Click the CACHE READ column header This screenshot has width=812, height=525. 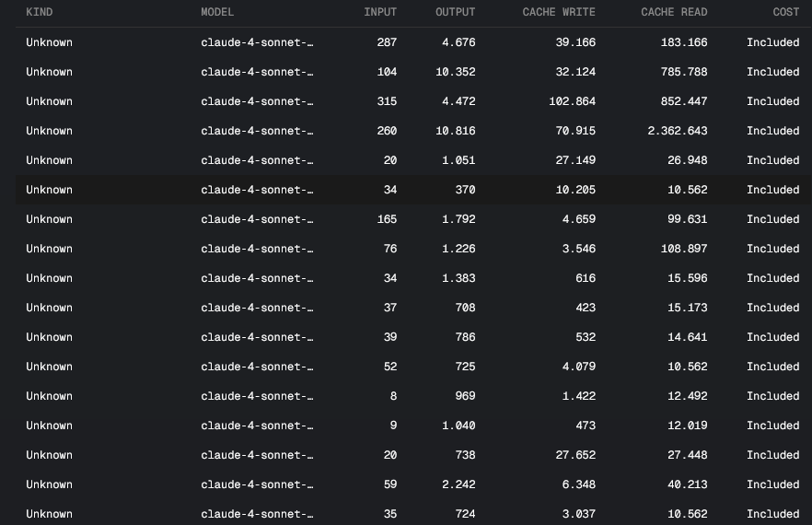tap(674, 12)
